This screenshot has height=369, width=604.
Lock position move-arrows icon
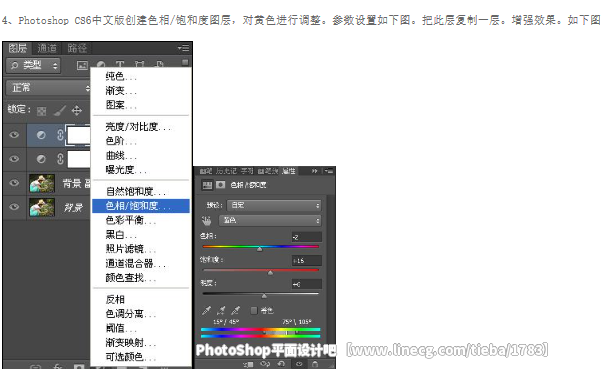pyautogui.click(x=77, y=111)
